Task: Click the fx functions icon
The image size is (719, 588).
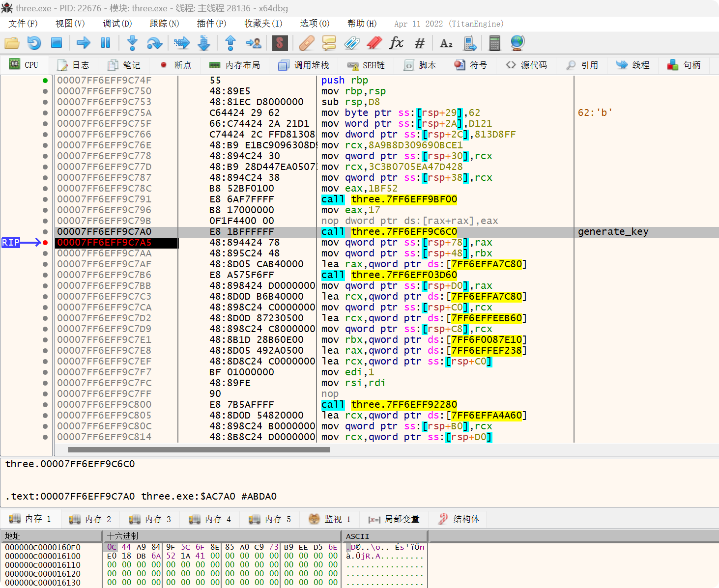Action: coord(396,43)
